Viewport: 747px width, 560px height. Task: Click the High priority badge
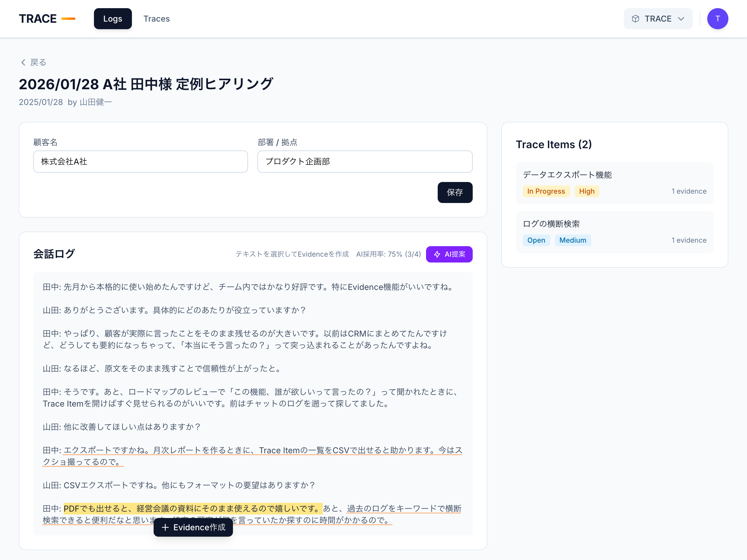587,191
